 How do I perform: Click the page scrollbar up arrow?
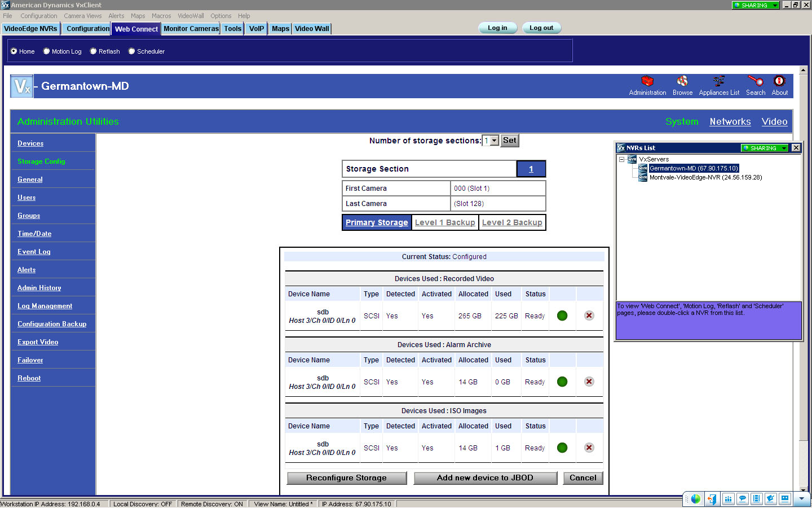click(803, 70)
